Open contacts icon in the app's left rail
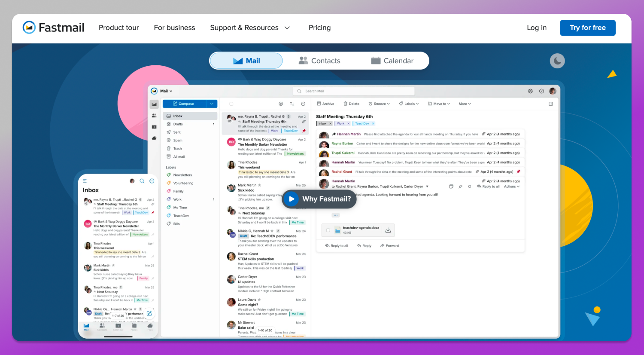The image size is (644, 355). (x=154, y=115)
